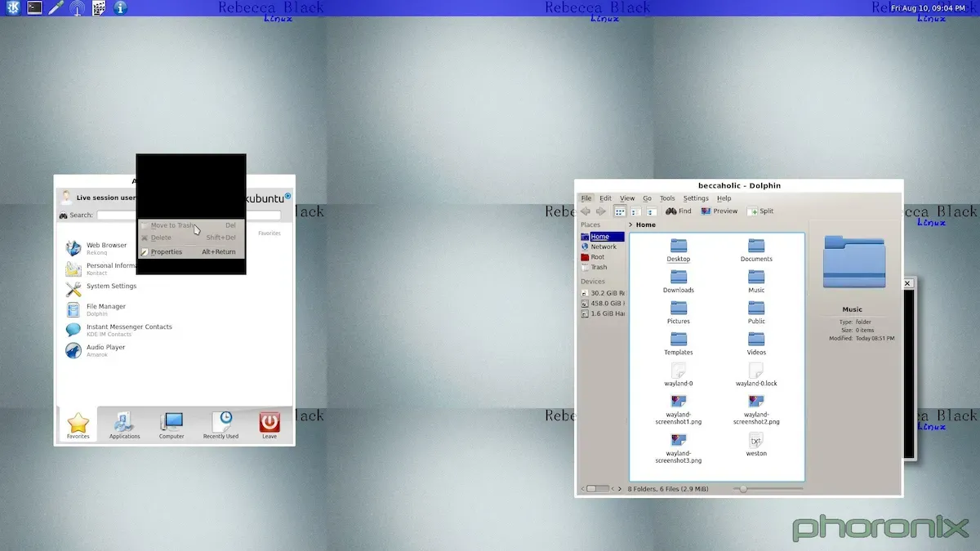This screenshot has width=980, height=551.
Task: Adjust the icon zoom slider in status bar
Action: [x=743, y=489]
